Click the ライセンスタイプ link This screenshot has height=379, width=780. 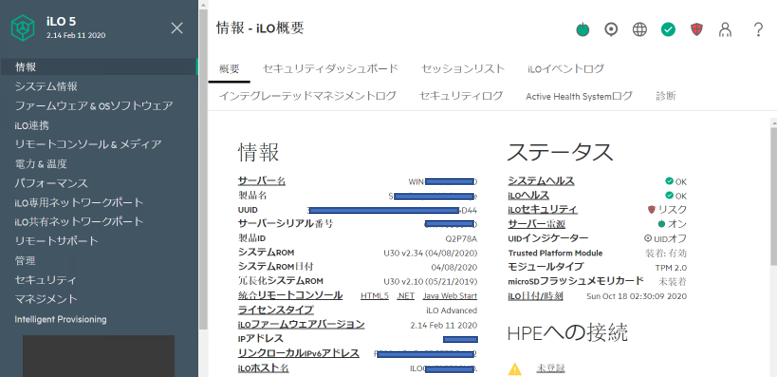tap(276, 310)
